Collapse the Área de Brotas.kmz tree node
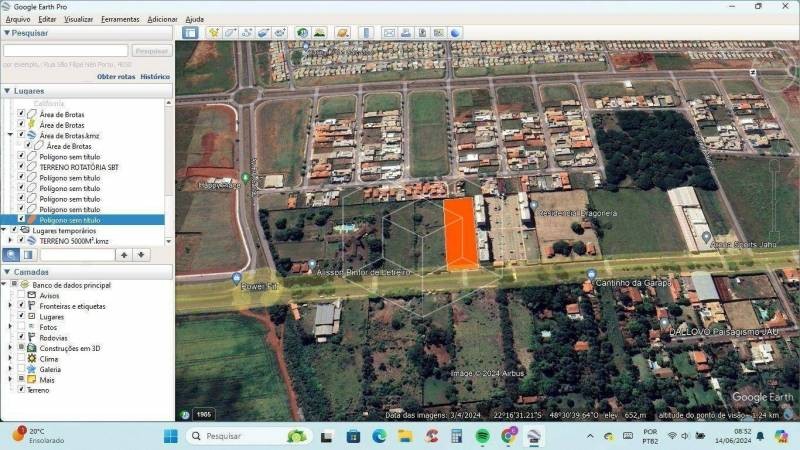The height and width of the screenshot is (450, 800). pyautogui.click(x=10, y=135)
